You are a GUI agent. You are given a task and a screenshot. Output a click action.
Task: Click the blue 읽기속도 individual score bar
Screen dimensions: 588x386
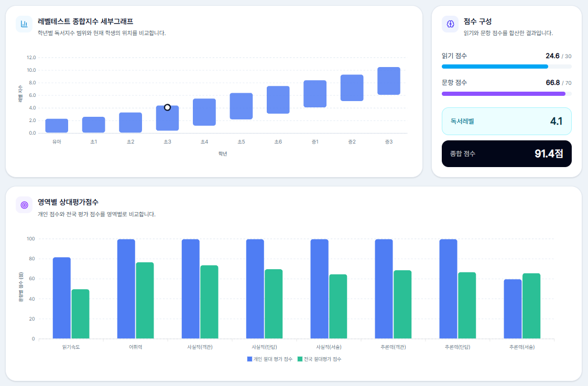pyautogui.click(x=61, y=298)
